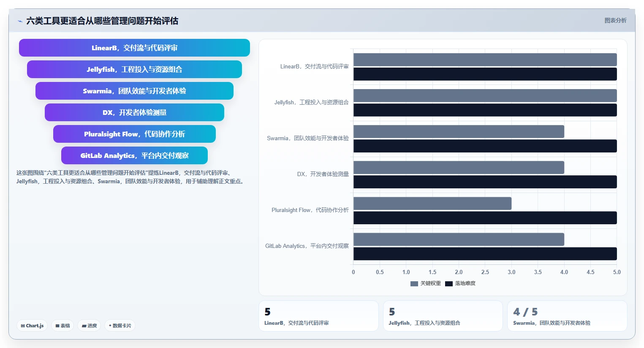Viewport: 644px width, 348px height.
Task: Click GitLab Analytics' gray 关键权重 bar
Action: tap(459, 239)
